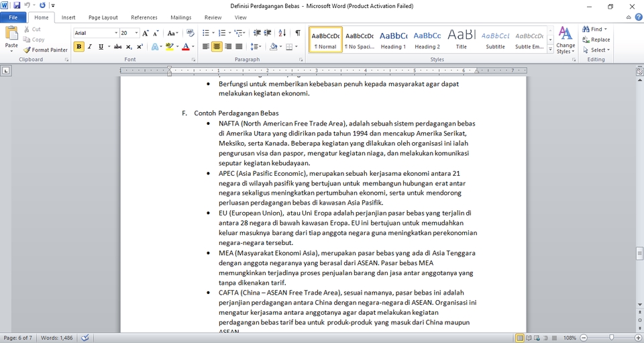644x343 pixels.
Task: Click the Copy button
Action: [34, 40]
